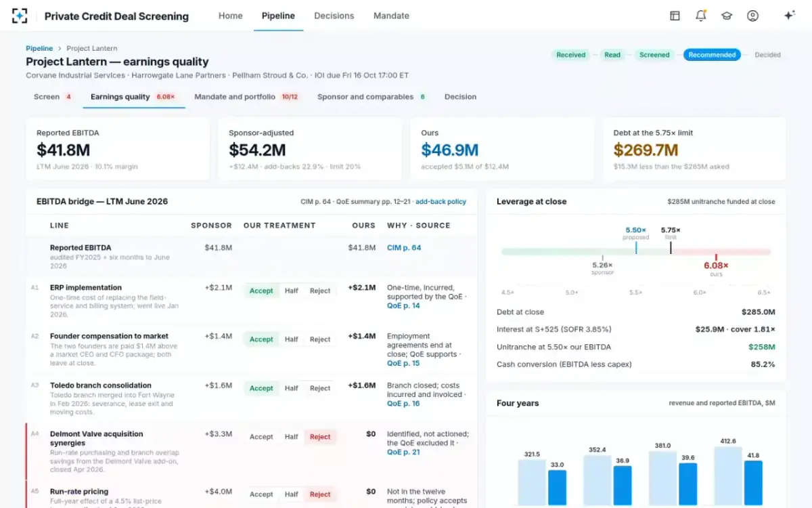Set Founder compensation to Accept
Image resolution: width=812 pixels, height=508 pixels.
point(261,339)
